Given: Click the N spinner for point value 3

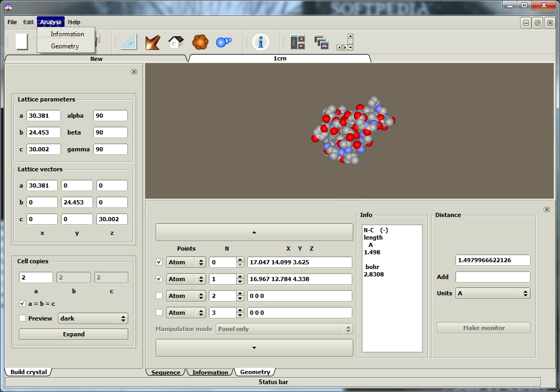Looking at the screenshot, I should click(227, 312).
